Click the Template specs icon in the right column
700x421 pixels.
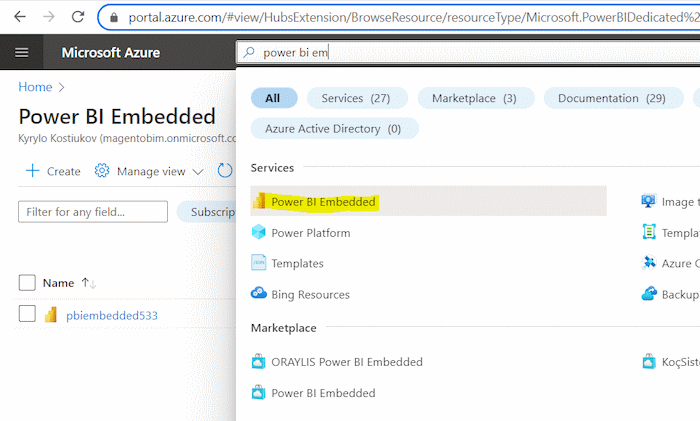click(649, 232)
